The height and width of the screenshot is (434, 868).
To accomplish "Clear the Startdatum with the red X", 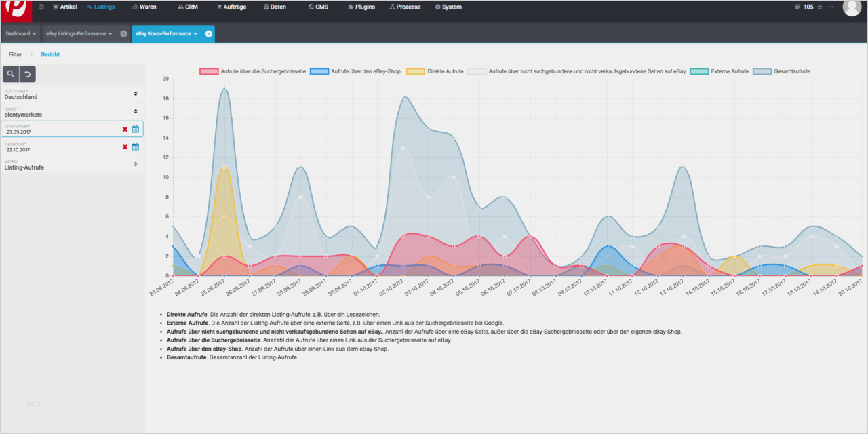I will (125, 129).
